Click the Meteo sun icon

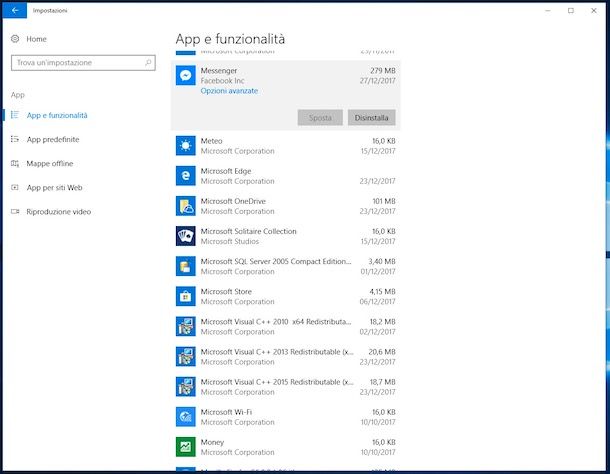(x=186, y=146)
